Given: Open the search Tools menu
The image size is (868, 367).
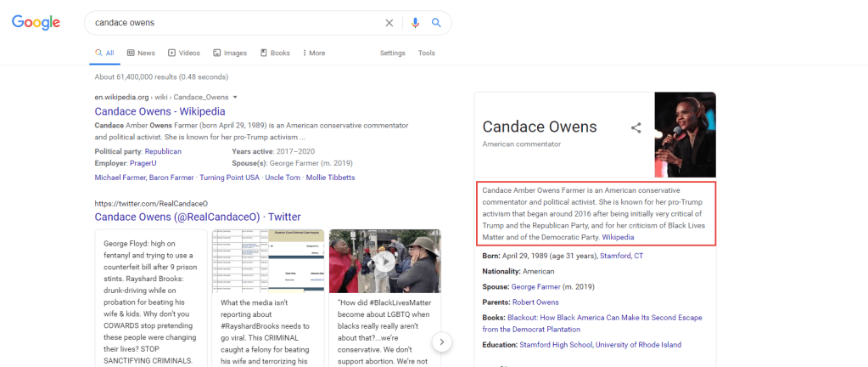Looking at the screenshot, I should (x=426, y=53).
